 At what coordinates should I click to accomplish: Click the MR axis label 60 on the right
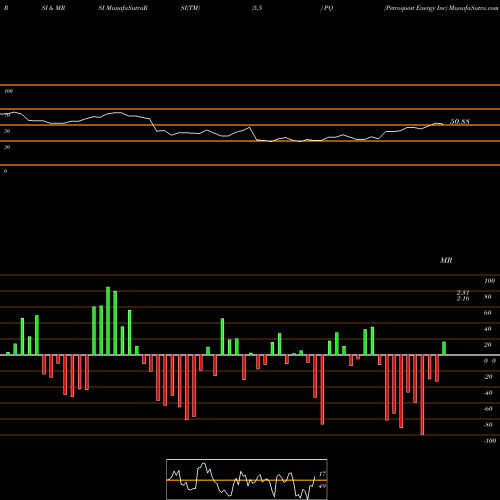pos(488,313)
